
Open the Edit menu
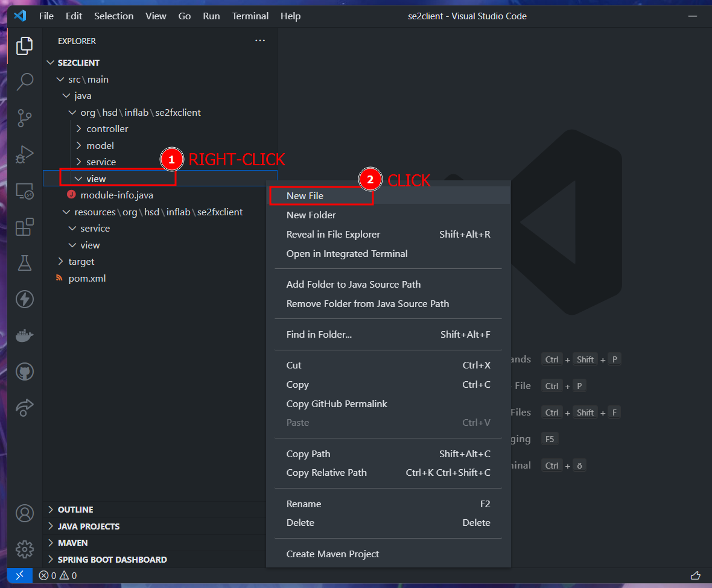[x=74, y=16]
